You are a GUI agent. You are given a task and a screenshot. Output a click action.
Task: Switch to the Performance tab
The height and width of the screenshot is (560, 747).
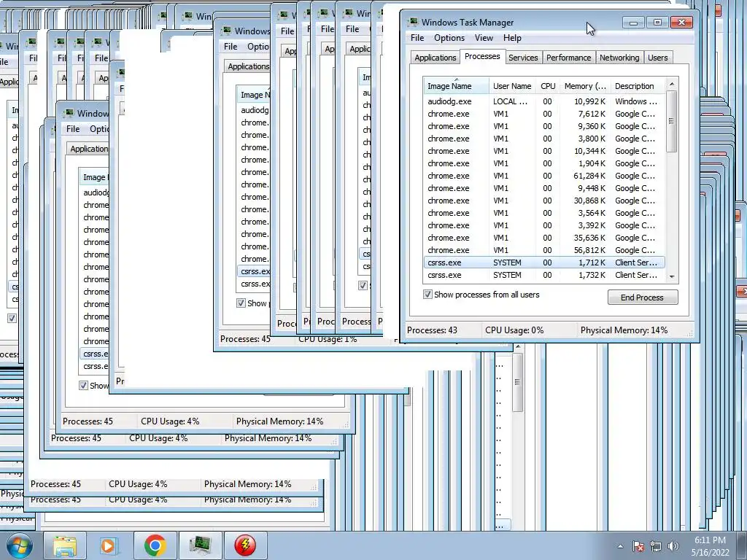[x=568, y=58]
